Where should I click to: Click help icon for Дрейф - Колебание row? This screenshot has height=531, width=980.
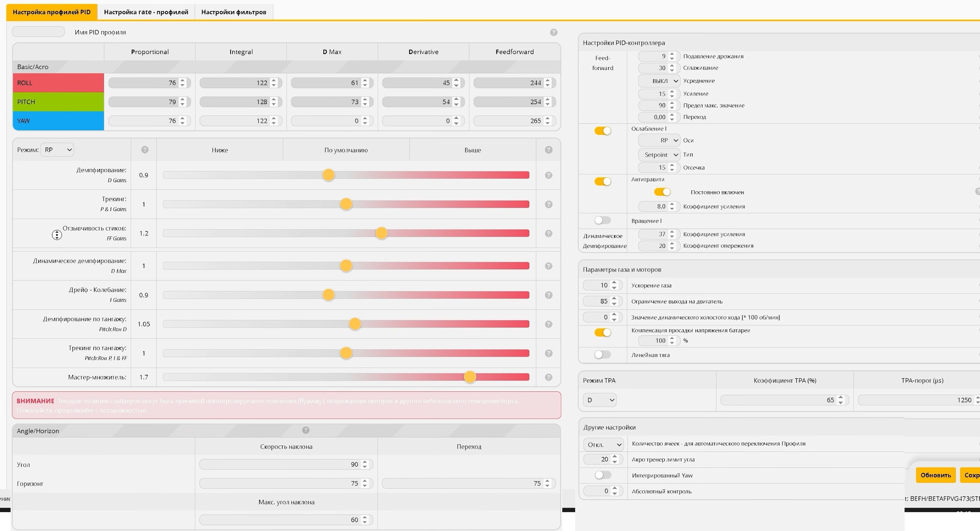[x=548, y=295]
